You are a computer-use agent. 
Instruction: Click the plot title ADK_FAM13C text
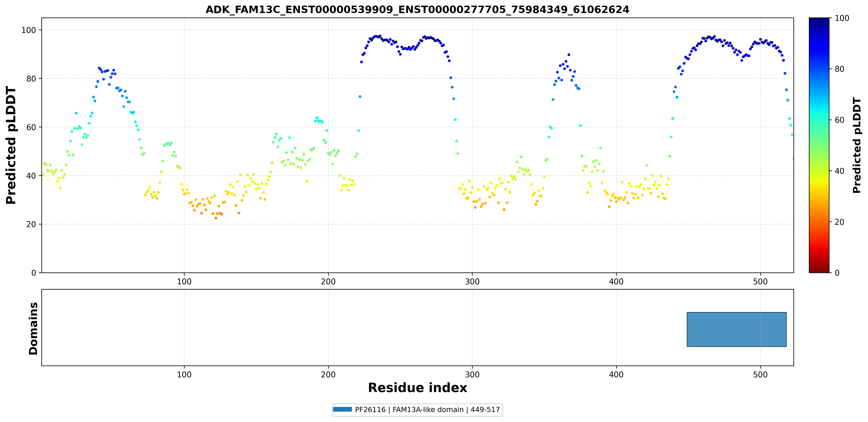click(x=417, y=9)
